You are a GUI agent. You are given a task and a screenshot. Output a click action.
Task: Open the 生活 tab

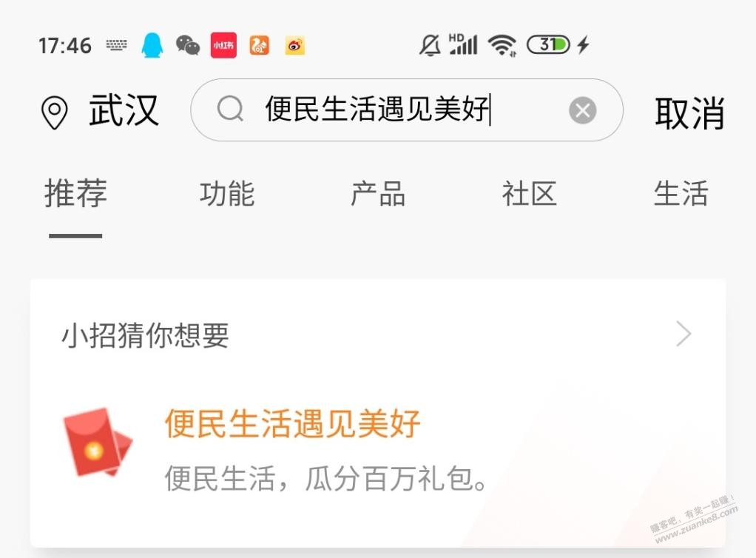[x=681, y=193]
